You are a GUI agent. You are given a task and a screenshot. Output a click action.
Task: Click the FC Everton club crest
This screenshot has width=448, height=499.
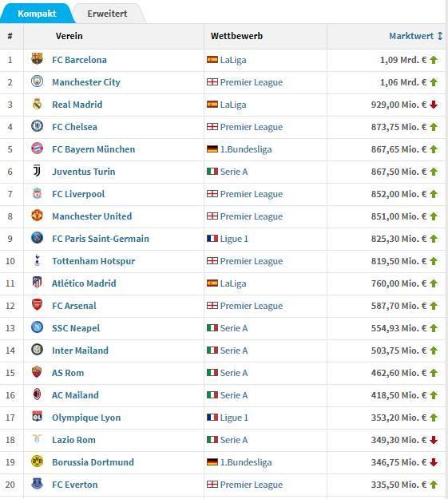[x=37, y=484]
